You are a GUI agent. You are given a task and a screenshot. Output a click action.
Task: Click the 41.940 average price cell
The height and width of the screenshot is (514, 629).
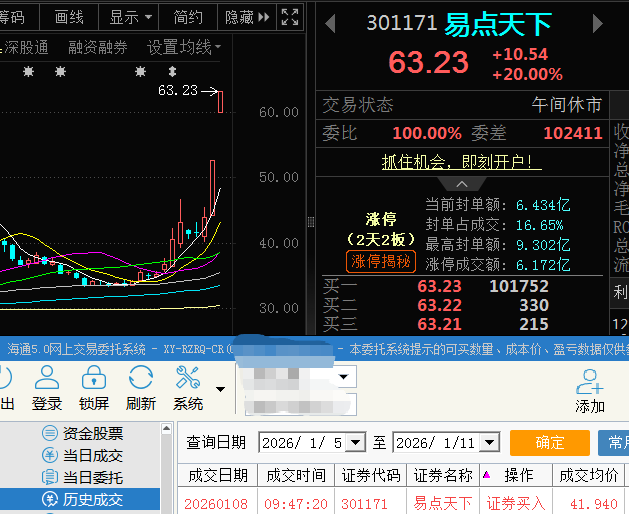point(594,504)
